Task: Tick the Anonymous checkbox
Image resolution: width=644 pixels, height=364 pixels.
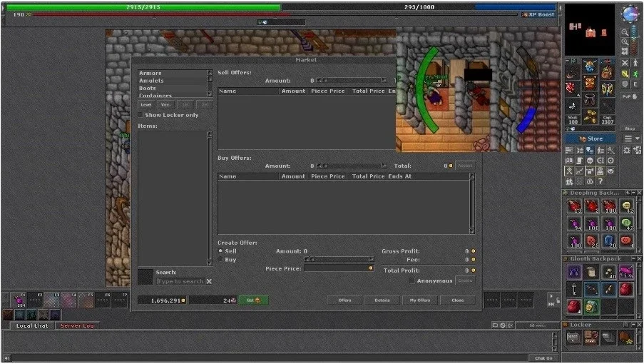Action: tap(412, 280)
